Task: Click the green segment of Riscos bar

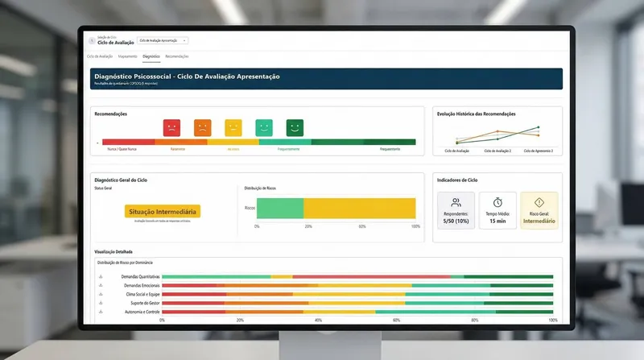Action: point(279,208)
